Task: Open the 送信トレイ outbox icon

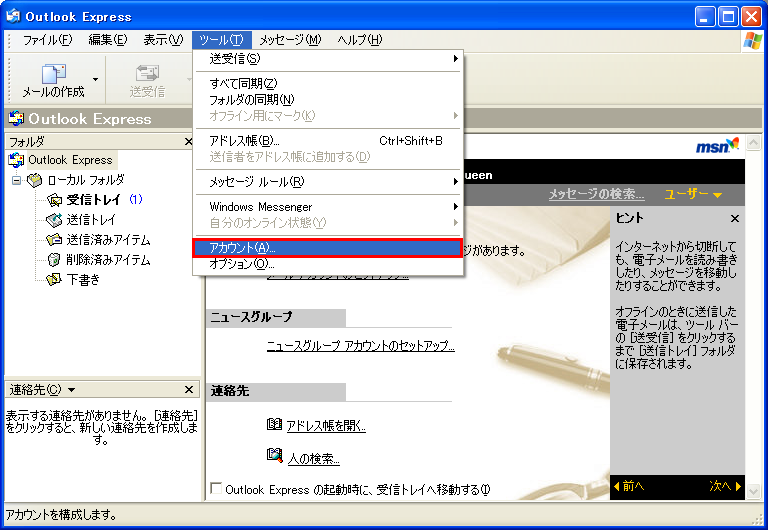Action: 54,220
